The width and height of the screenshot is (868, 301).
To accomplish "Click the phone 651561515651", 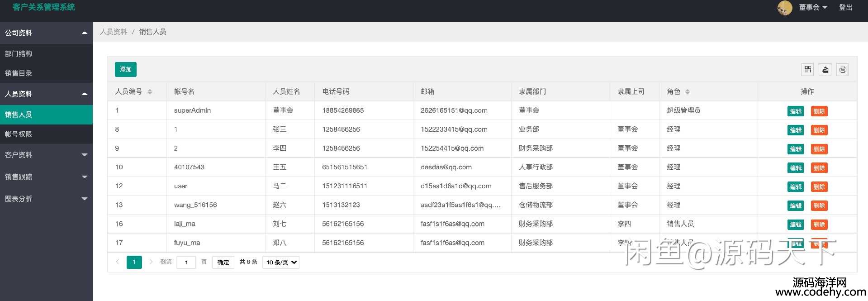I will [x=345, y=167].
